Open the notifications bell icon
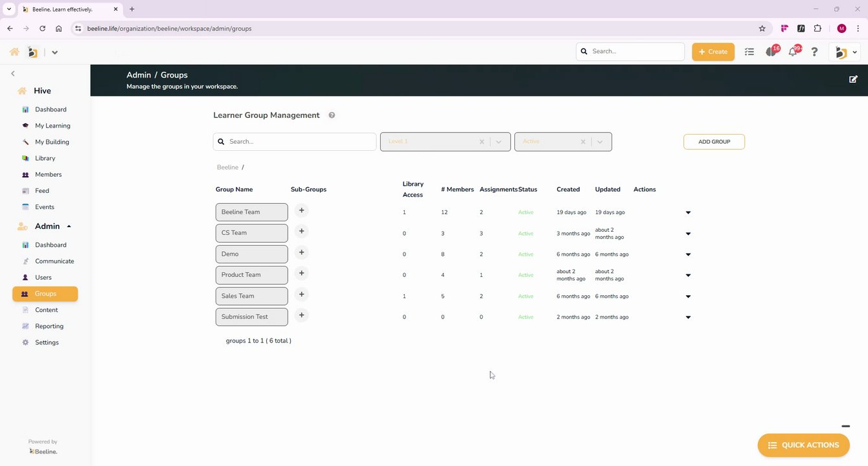The image size is (868, 466). 794,51
